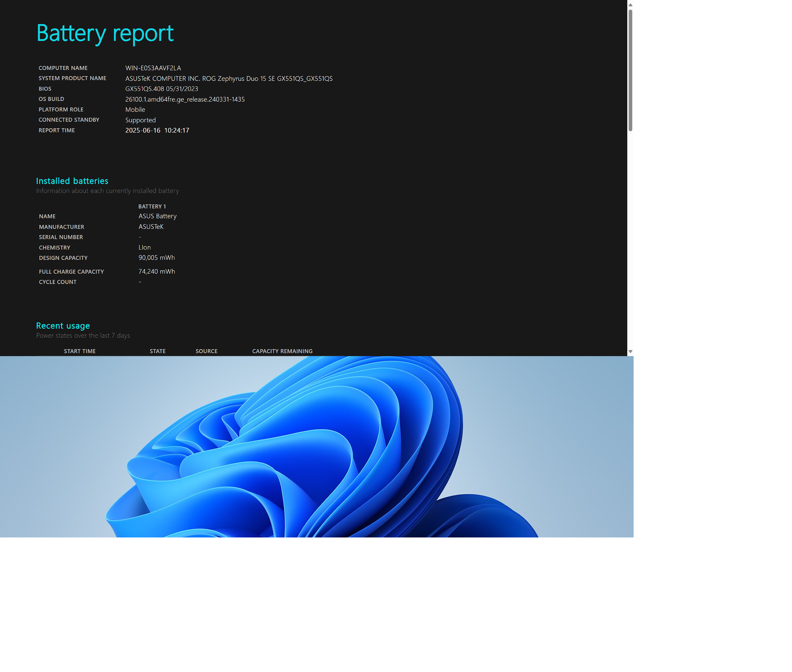Click the SYSTEM PRODUCT NAME label

point(72,78)
